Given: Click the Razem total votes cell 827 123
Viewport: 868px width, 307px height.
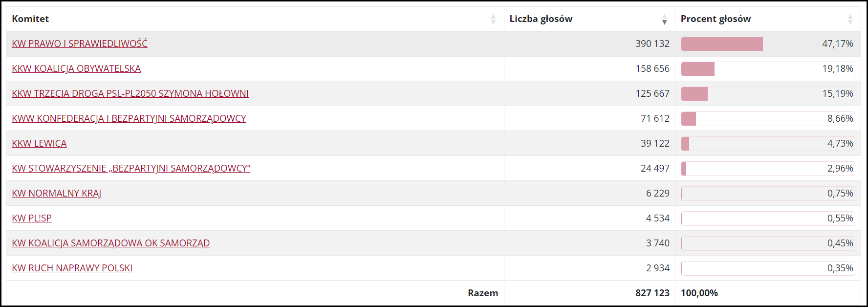Looking at the screenshot, I should [652, 293].
